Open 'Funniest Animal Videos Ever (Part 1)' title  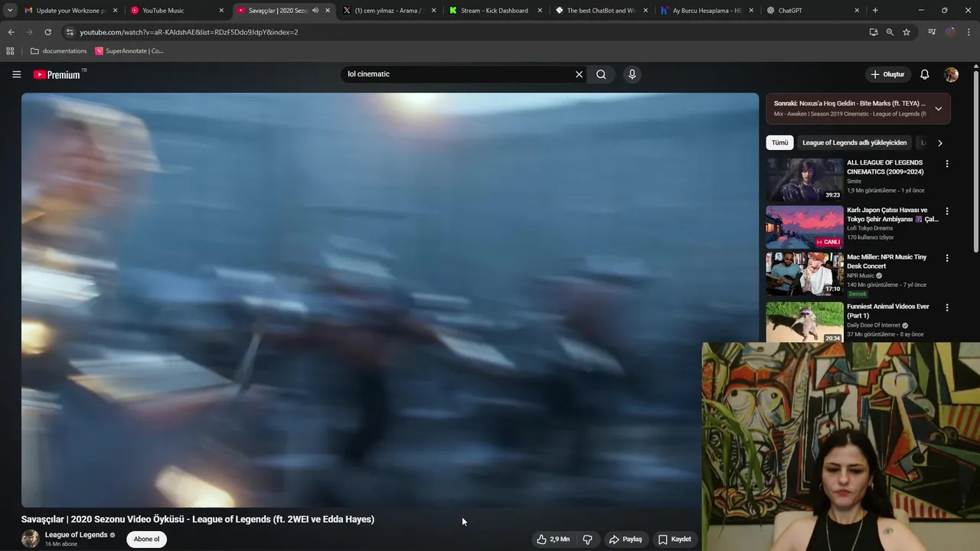coord(888,311)
